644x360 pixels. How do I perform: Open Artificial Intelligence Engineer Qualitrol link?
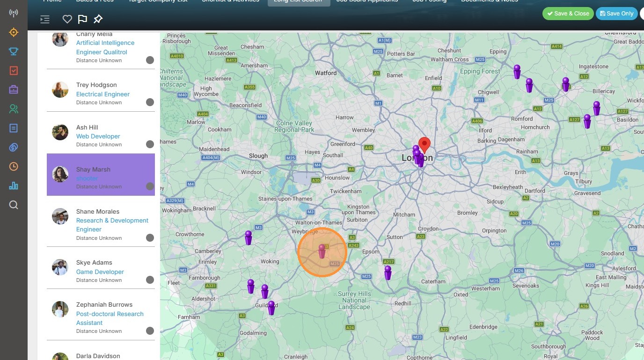pyautogui.click(x=105, y=47)
